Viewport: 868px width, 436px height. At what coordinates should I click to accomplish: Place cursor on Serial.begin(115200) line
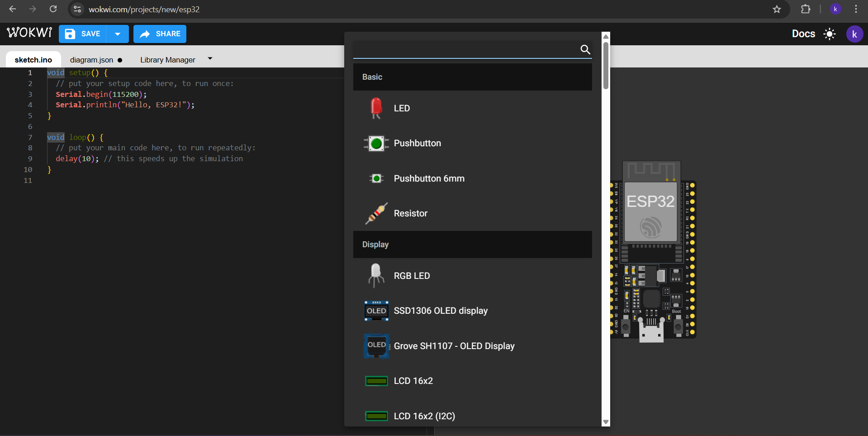coord(101,94)
